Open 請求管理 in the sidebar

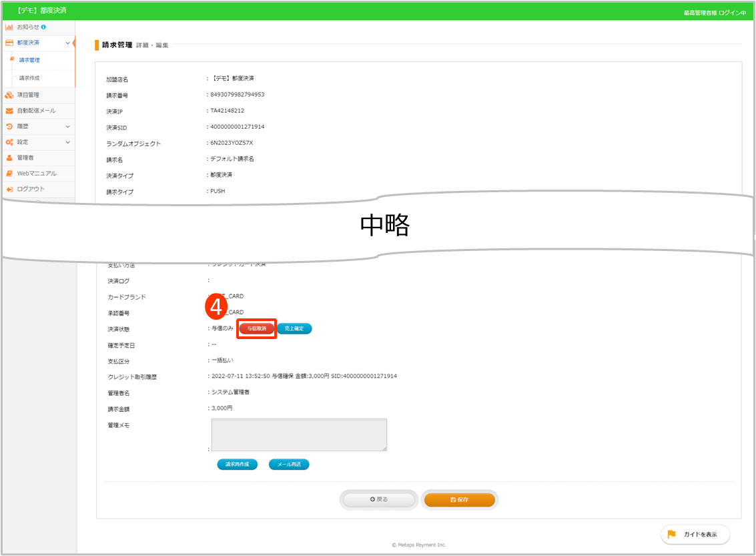29,60
